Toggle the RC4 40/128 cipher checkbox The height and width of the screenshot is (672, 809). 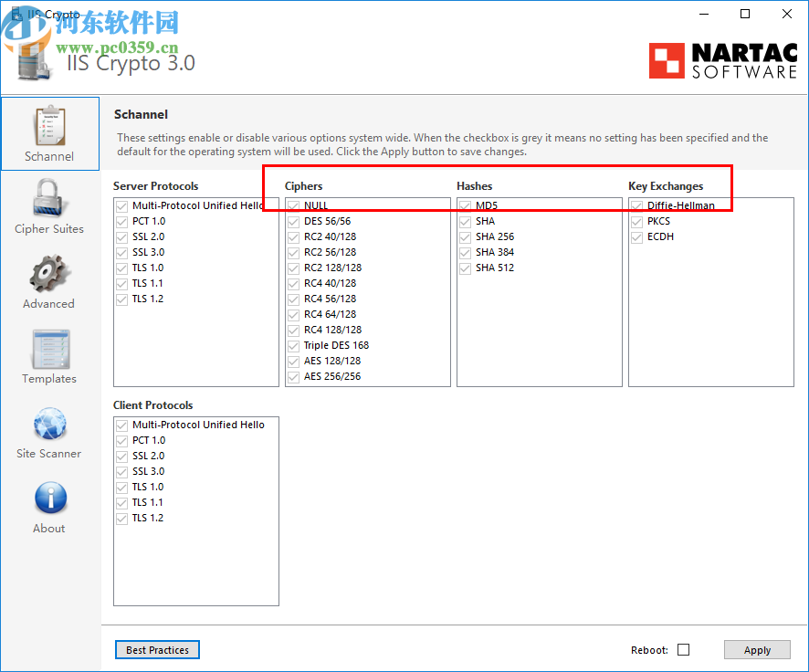[x=294, y=284]
